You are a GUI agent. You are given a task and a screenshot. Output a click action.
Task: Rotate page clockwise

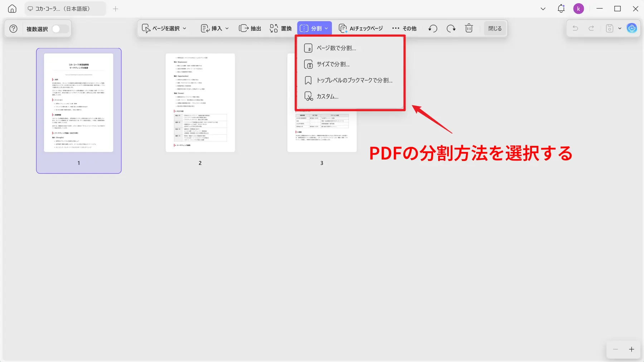[x=451, y=28]
